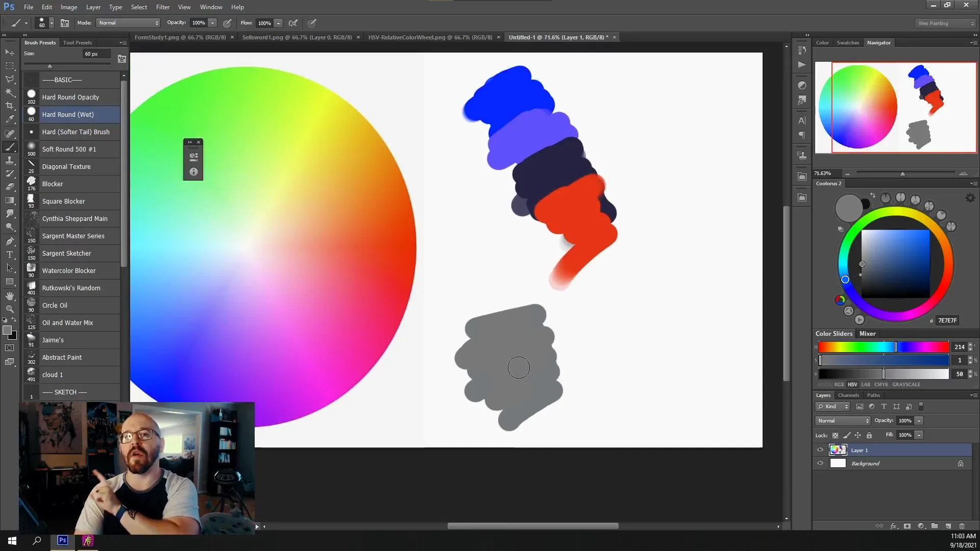Select the Crop tool
This screenshot has width=980, height=551.
coord(9,106)
